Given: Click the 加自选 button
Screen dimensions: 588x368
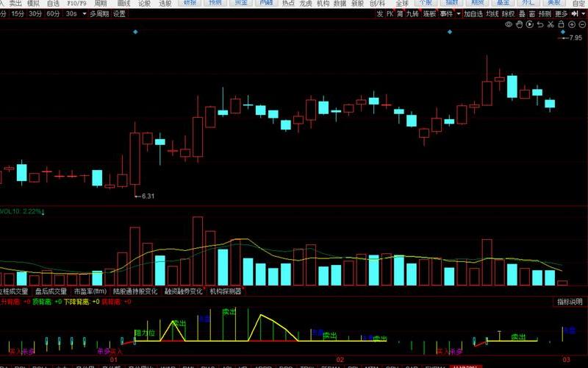Looking at the screenshot, I should pyautogui.click(x=473, y=14).
